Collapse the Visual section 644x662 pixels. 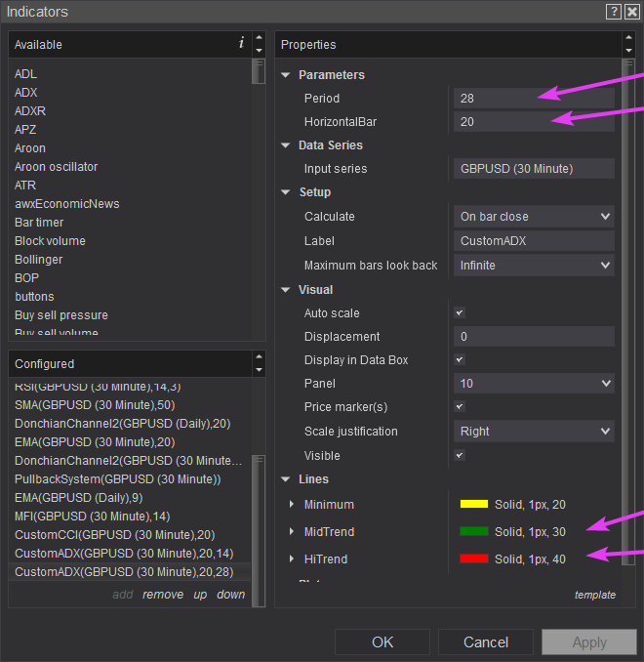tap(286, 290)
